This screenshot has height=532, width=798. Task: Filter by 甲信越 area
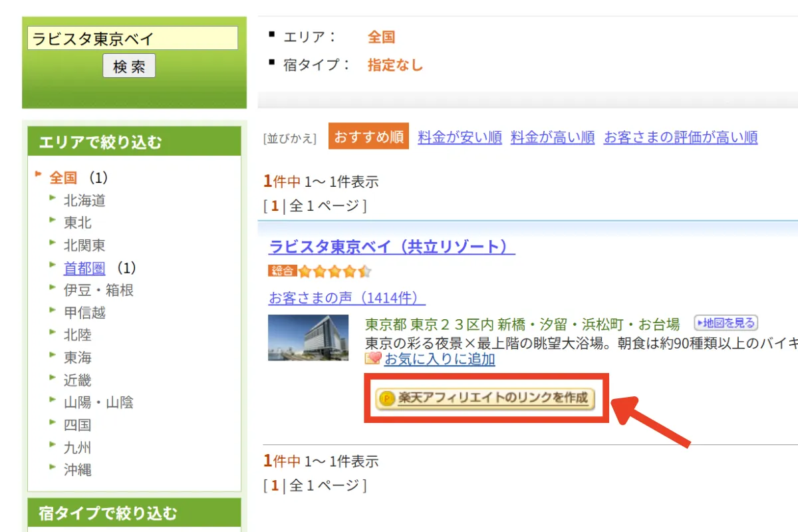coord(84,313)
